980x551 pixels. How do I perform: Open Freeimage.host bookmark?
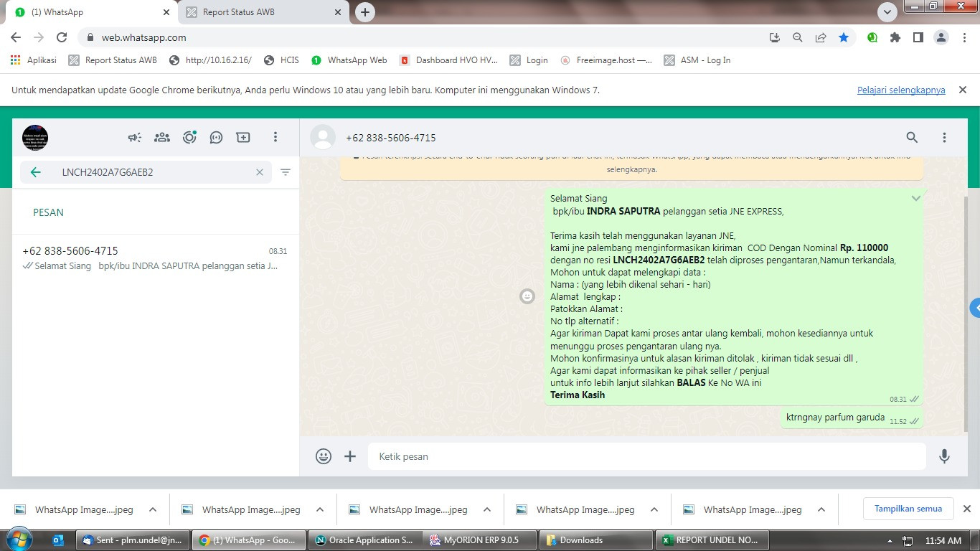pos(606,60)
